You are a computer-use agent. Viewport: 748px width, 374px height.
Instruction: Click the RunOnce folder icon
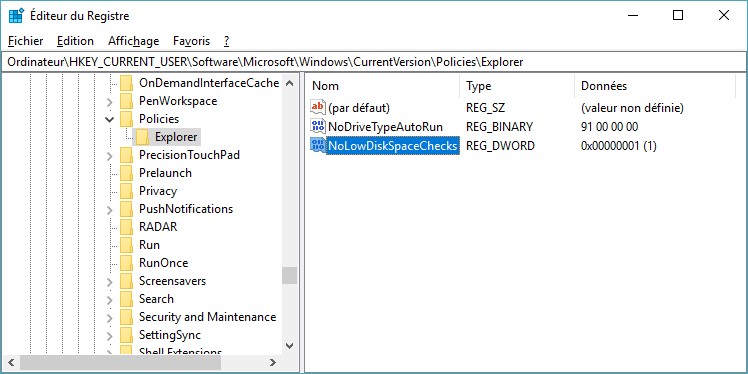coord(126,263)
